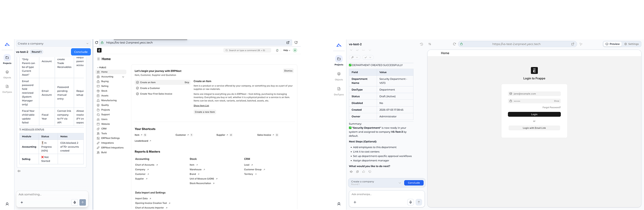Click microphone icon in left chat input
The height and width of the screenshot is (210, 644).
pos(75,202)
